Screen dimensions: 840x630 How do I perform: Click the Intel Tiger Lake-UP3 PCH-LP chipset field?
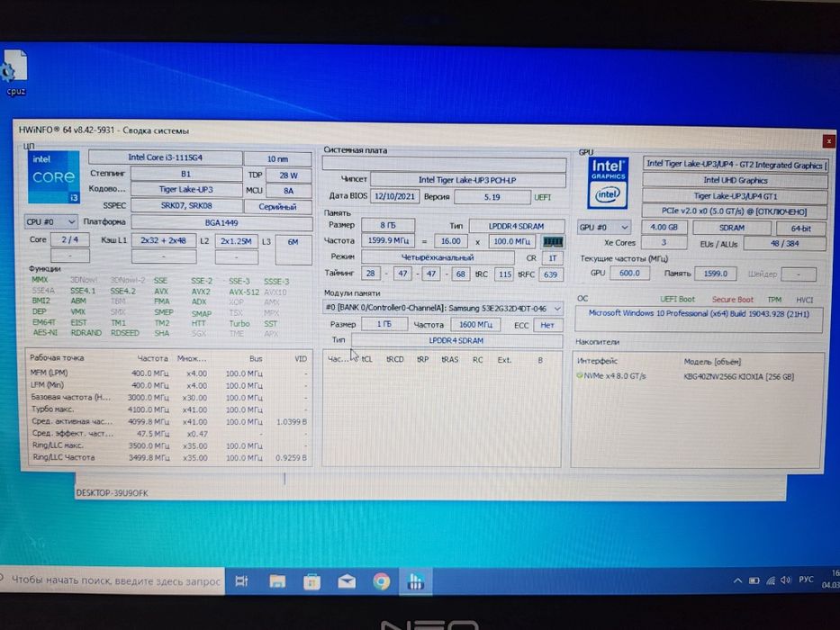(x=467, y=180)
